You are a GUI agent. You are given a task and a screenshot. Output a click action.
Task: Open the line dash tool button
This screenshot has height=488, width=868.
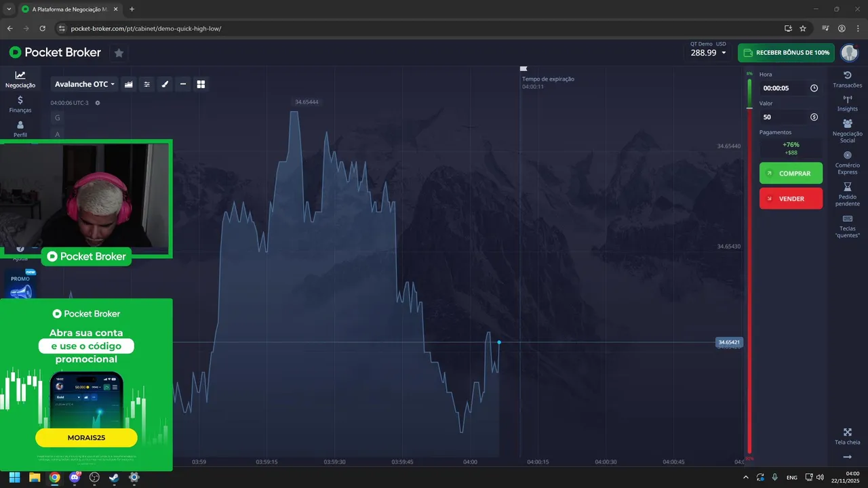pos(183,84)
